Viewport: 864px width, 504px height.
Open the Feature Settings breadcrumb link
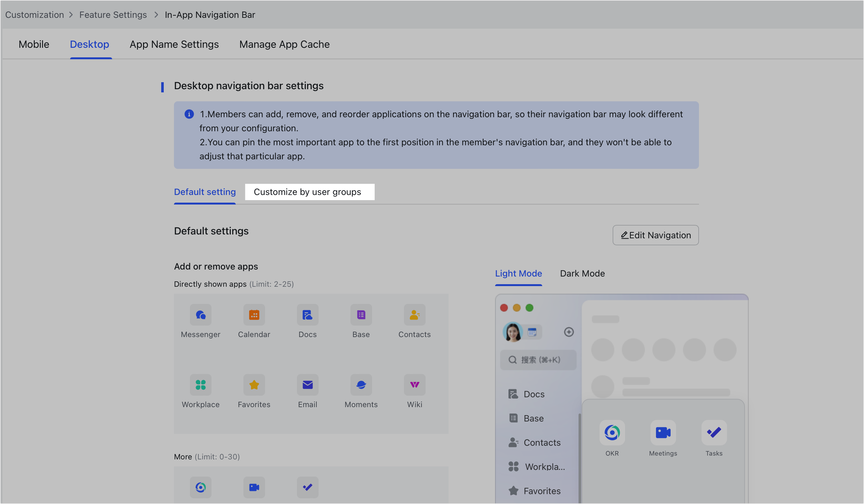click(x=113, y=15)
